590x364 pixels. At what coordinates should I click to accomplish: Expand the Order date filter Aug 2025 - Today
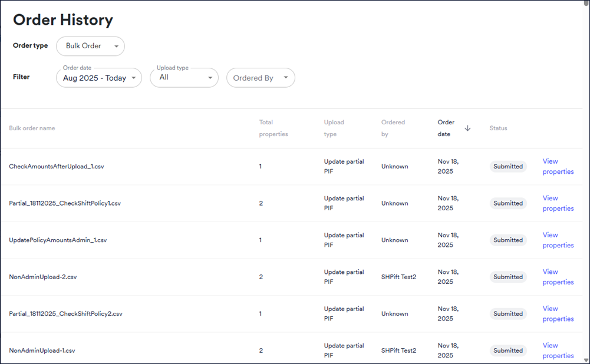coord(99,78)
